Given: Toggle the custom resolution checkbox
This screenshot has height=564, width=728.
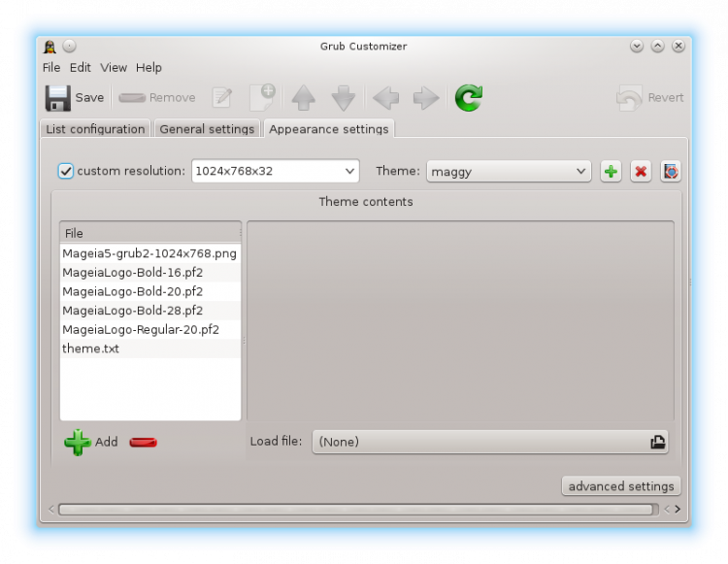Looking at the screenshot, I should coord(66,171).
